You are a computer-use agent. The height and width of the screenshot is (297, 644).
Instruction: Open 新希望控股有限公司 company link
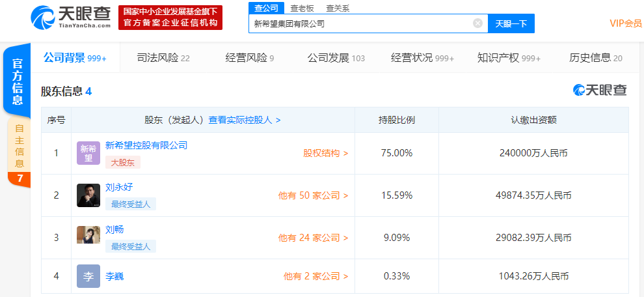[x=146, y=145]
